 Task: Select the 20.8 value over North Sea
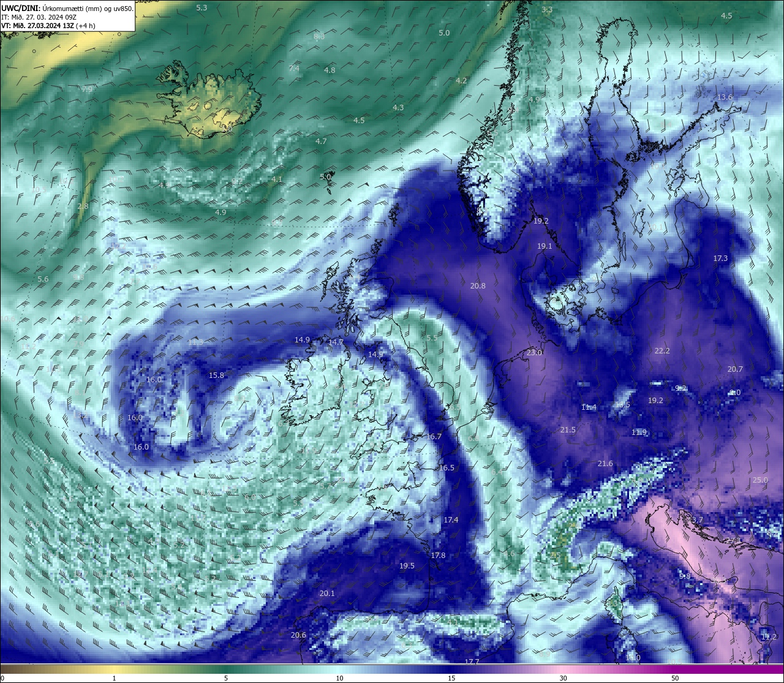(x=478, y=286)
